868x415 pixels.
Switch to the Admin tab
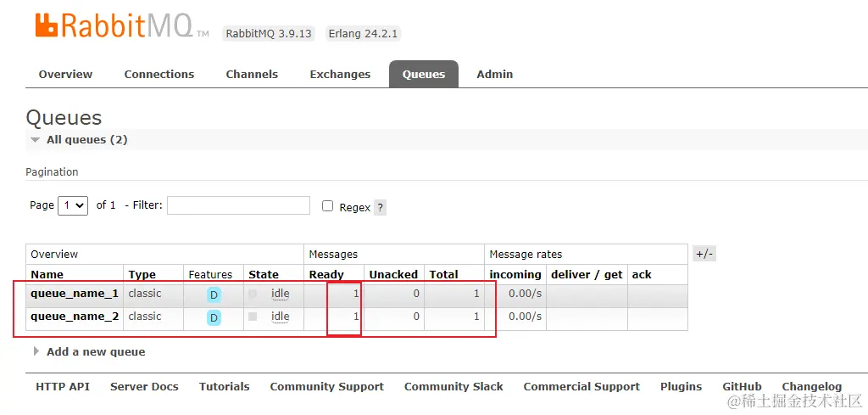pos(494,74)
